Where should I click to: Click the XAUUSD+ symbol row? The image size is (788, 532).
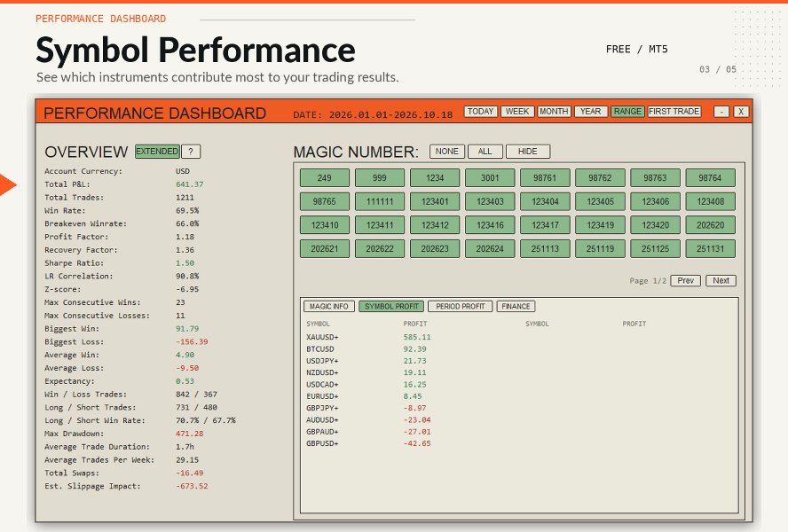coord(368,337)
